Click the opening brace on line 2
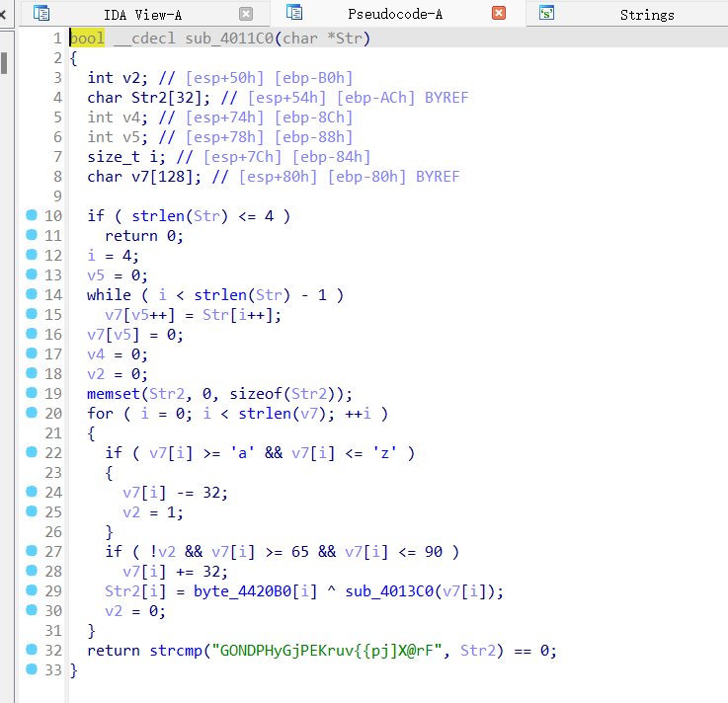This screenshot has width=728, height=703. [x=73, y=58]
